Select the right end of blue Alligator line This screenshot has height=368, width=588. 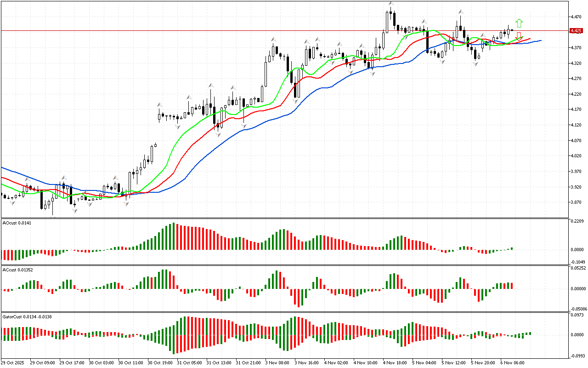540,40
